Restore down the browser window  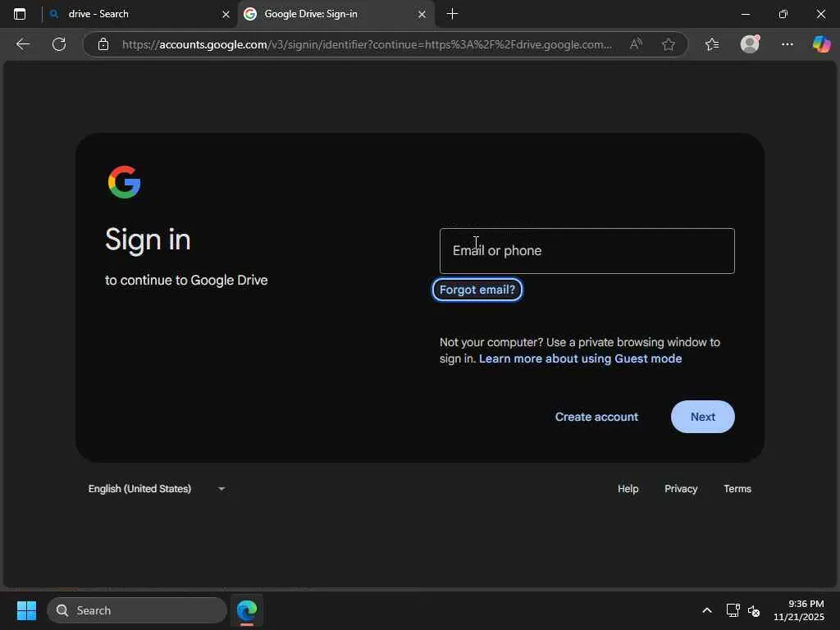(x=783, y=14)
